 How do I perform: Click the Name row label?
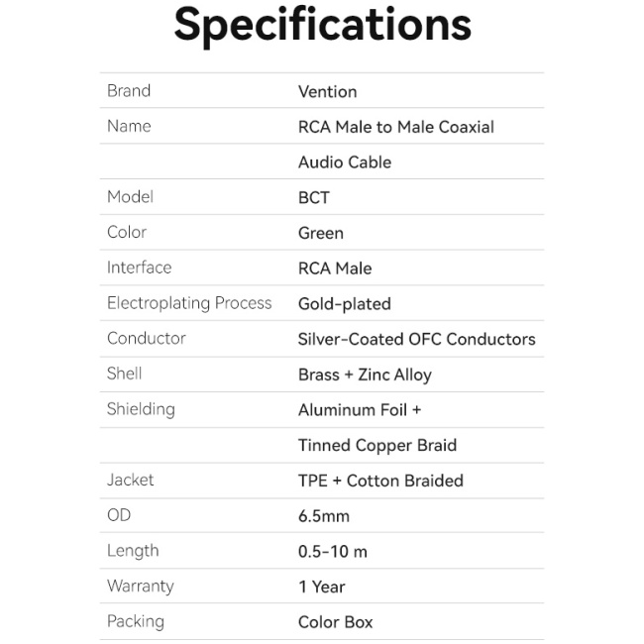click(x=129, y=127)
